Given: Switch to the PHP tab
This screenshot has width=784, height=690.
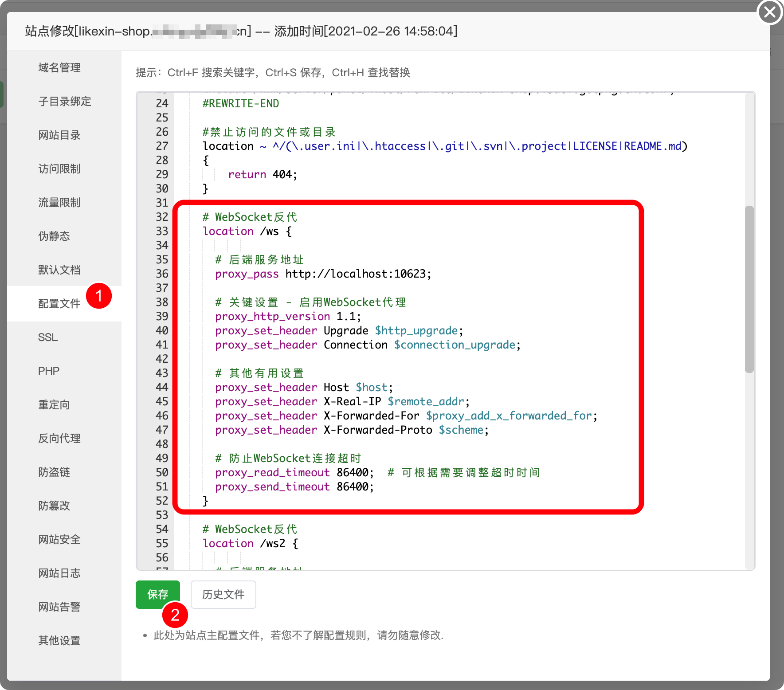Looking at the screenshot, I should 49,371.
